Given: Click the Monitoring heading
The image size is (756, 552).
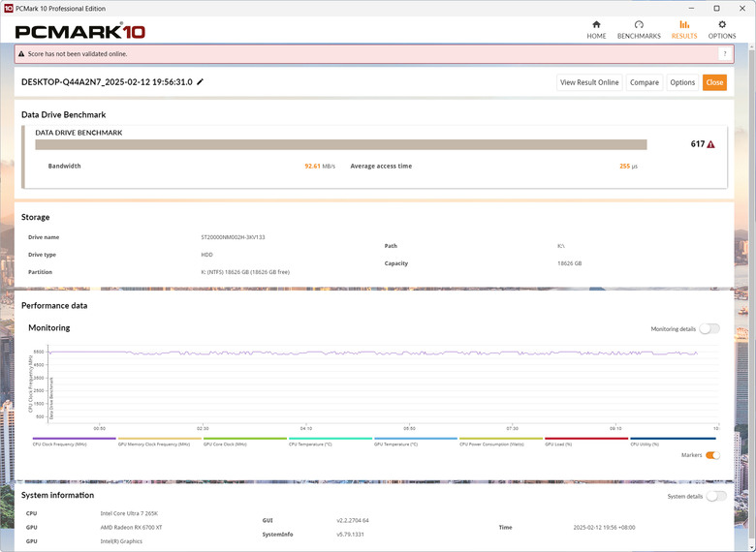Looking at the screenshot, I should (49, 327).
